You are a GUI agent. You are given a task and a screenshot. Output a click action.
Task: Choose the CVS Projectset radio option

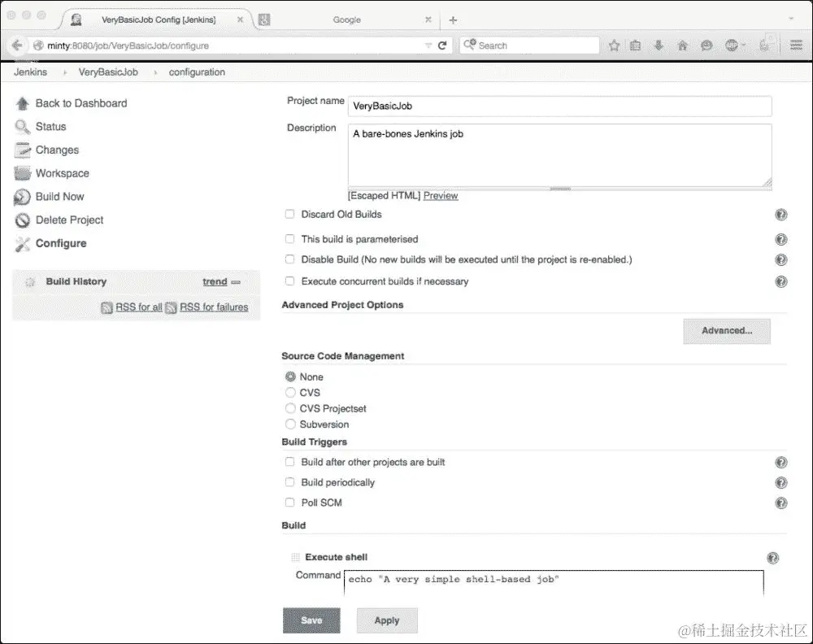290,408
